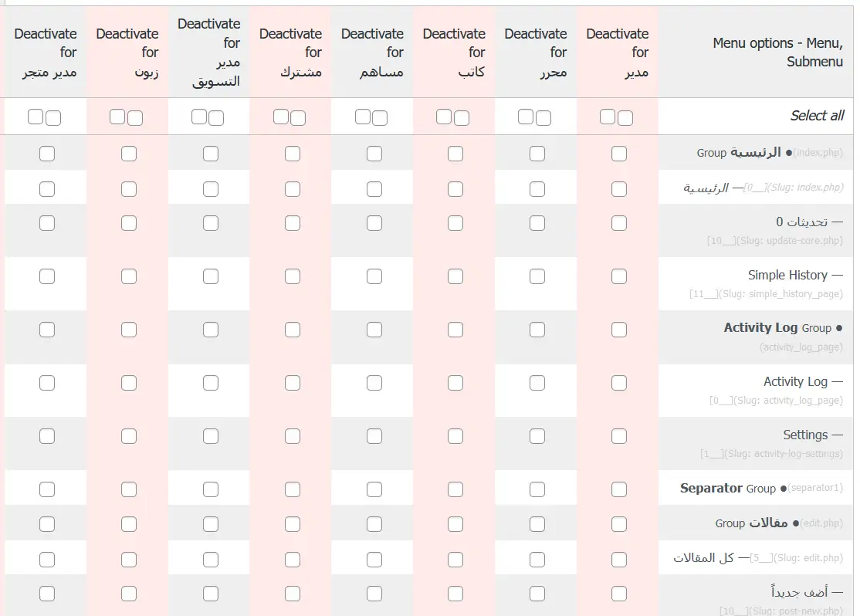
Task: Check مقالات Group box under مشترك column
Action: tap(293, 524)
